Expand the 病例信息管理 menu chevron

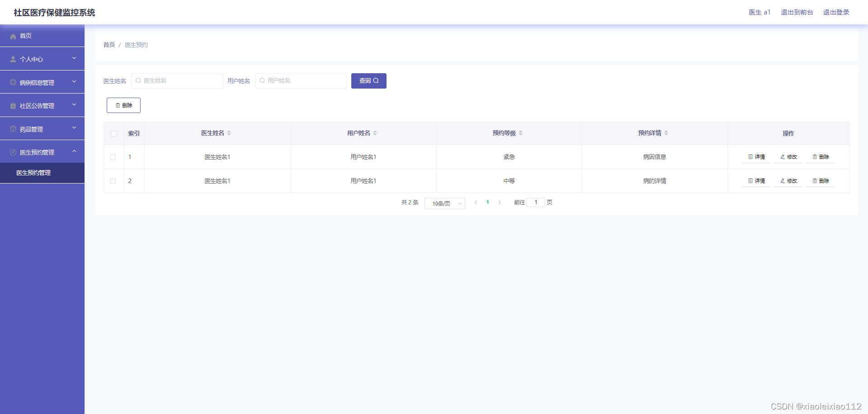[74, 82]
